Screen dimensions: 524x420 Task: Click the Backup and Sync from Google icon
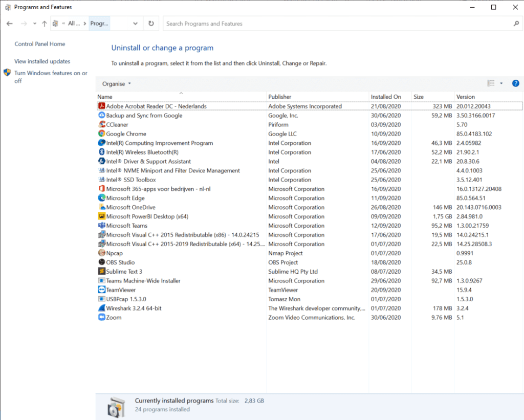click(102, 115)
